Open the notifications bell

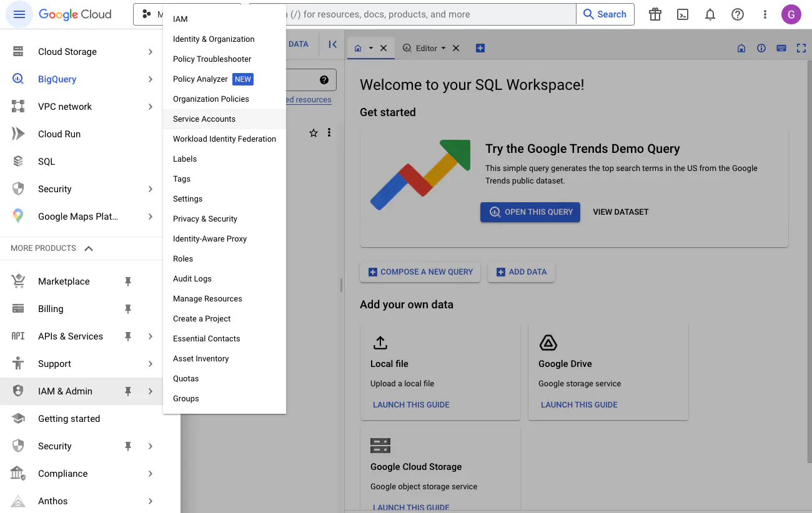click(x=710, y=14)
